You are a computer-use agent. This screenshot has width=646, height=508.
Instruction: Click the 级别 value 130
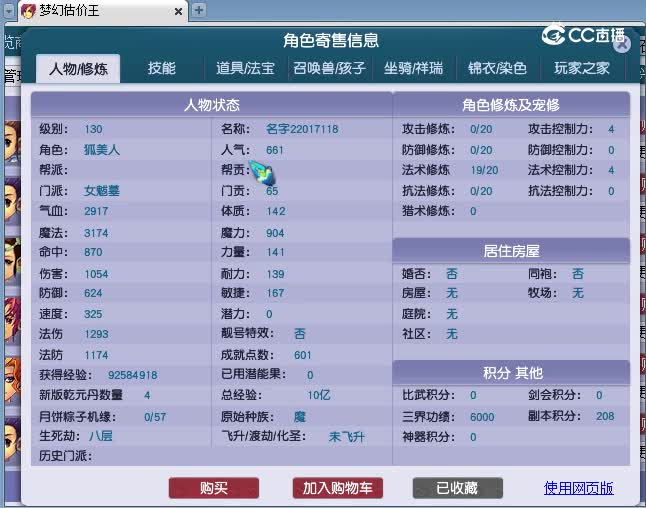click(x=94, y=129)
